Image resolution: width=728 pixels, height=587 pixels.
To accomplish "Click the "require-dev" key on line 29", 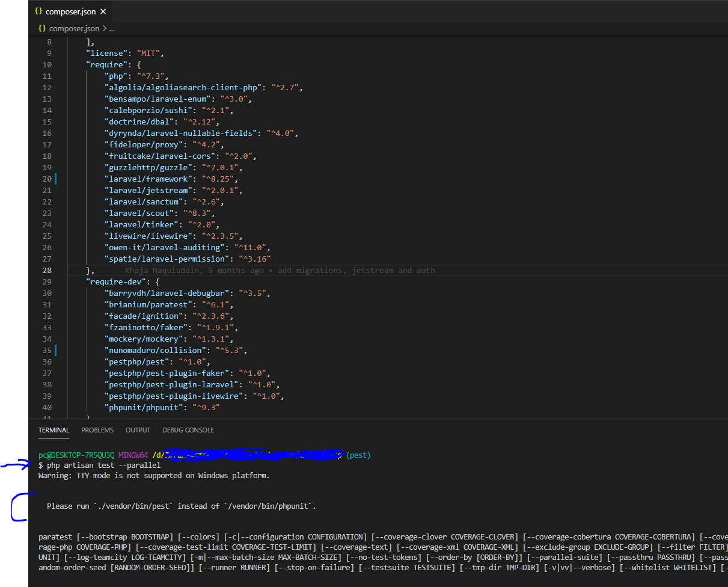I will pos(118,281).
